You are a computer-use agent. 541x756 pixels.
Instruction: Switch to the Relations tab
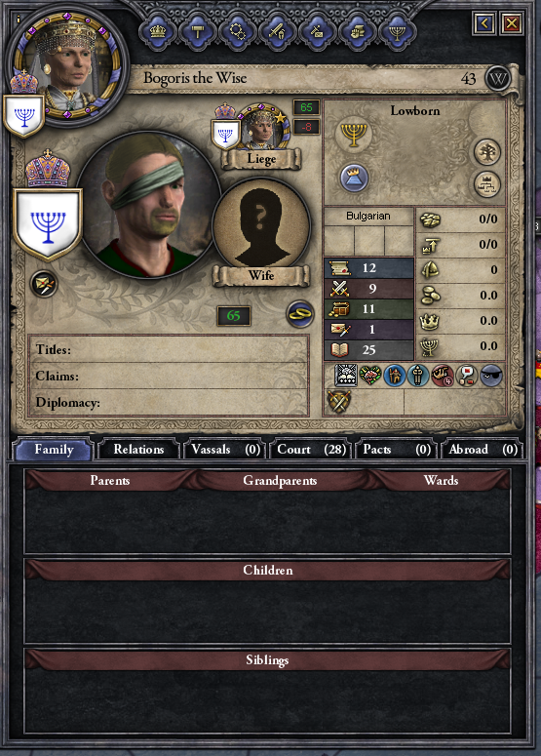point(138,450)
